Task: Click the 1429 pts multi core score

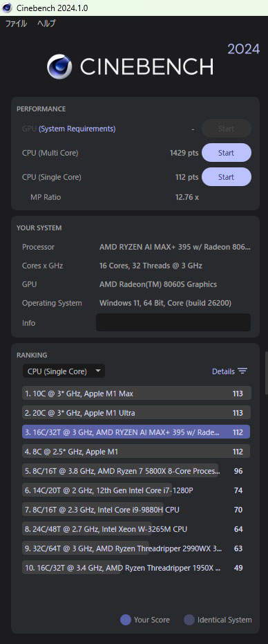Action: pyautogui.click(x=184, y=153)
